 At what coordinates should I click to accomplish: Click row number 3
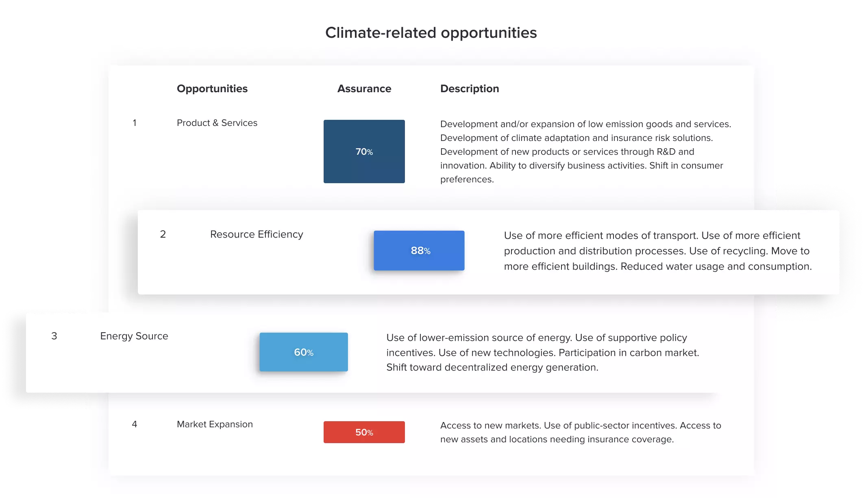tap(54, 336)
